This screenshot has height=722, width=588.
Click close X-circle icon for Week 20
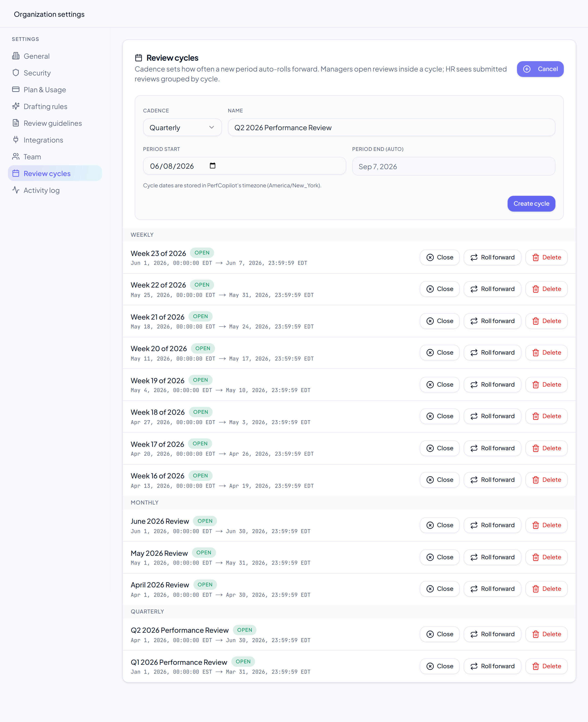click(x=430, y=353)
